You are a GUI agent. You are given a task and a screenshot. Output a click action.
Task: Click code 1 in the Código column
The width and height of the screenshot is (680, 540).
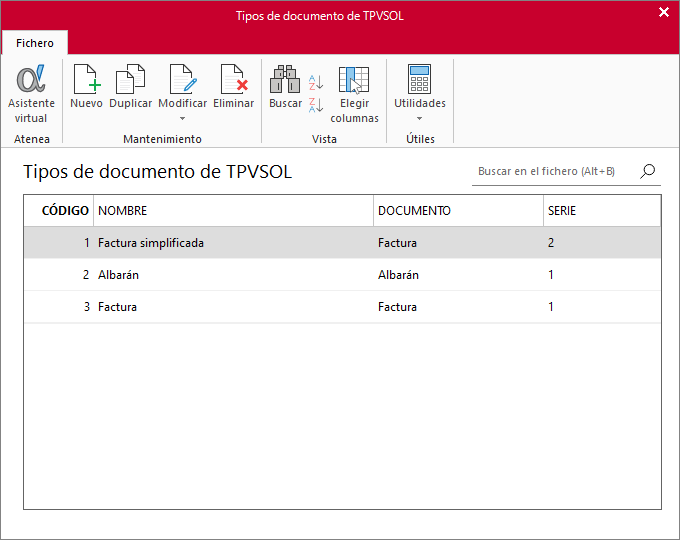pyautogui.click(x=87, y=243)
